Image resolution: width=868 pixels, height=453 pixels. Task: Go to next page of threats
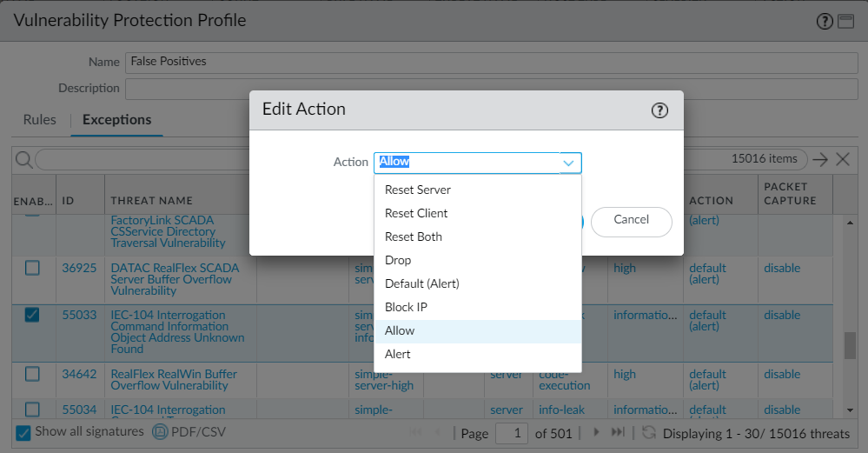pos(597,432)
